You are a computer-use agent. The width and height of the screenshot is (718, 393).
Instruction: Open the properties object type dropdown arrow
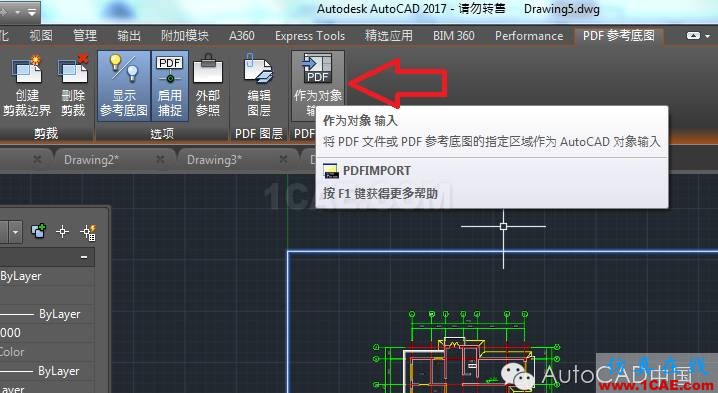click(15, 233)
